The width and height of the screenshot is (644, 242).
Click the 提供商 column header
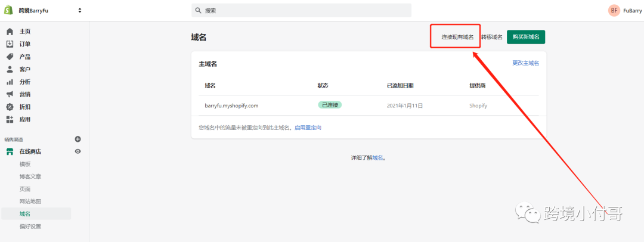478,86
